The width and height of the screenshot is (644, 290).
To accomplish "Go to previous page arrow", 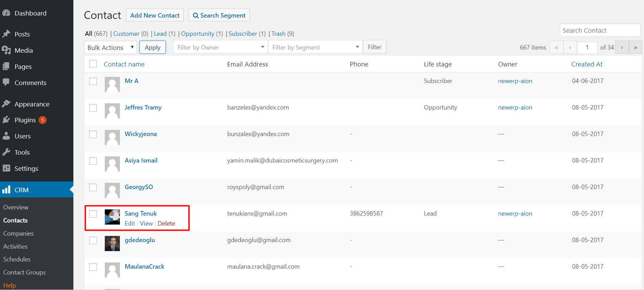I will click(x=570, y=47).
